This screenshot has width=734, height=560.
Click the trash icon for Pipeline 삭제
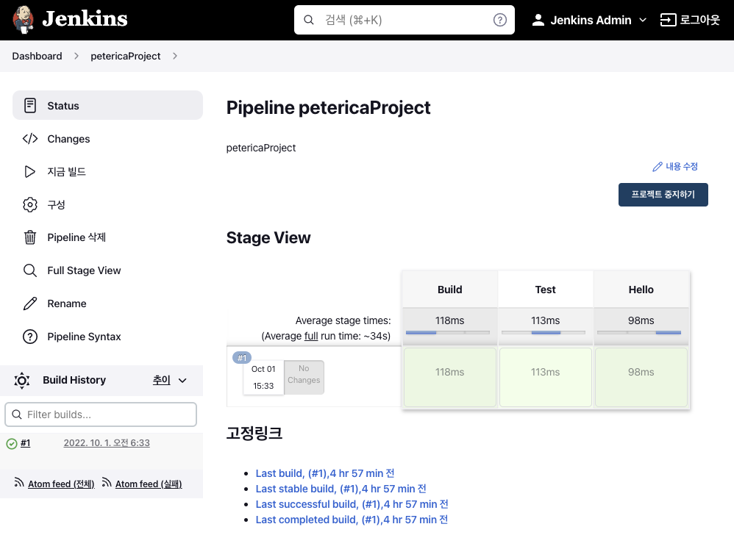[x=30, y=237]
